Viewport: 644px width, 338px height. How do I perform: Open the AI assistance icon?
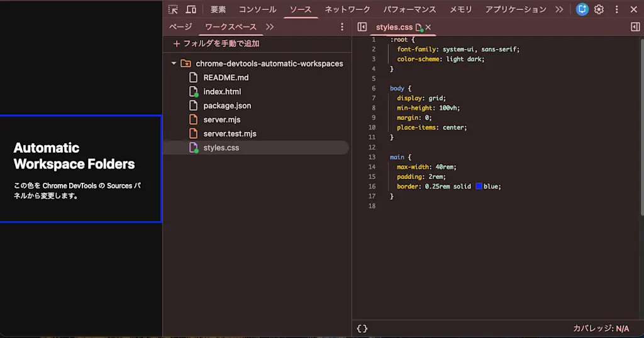coord(582,9)
